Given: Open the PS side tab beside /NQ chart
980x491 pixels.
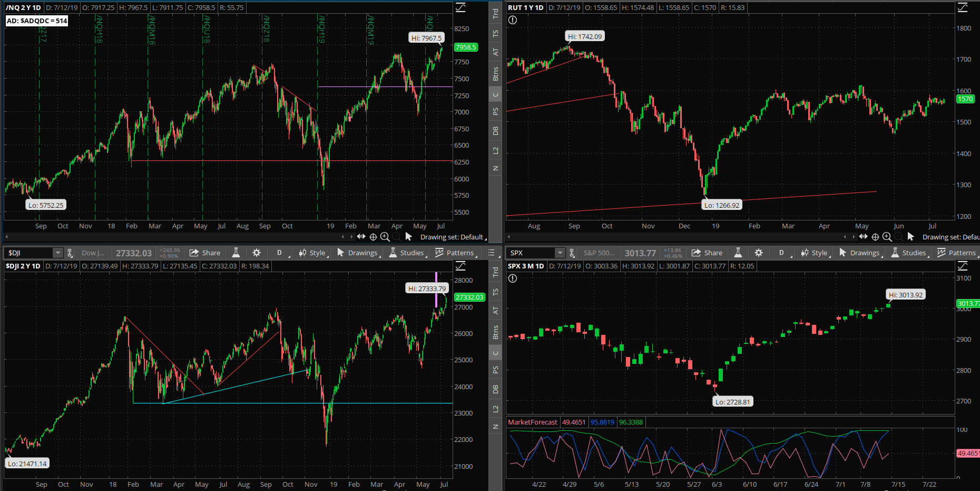Looking at the screenshot, I should pos(495,111).
